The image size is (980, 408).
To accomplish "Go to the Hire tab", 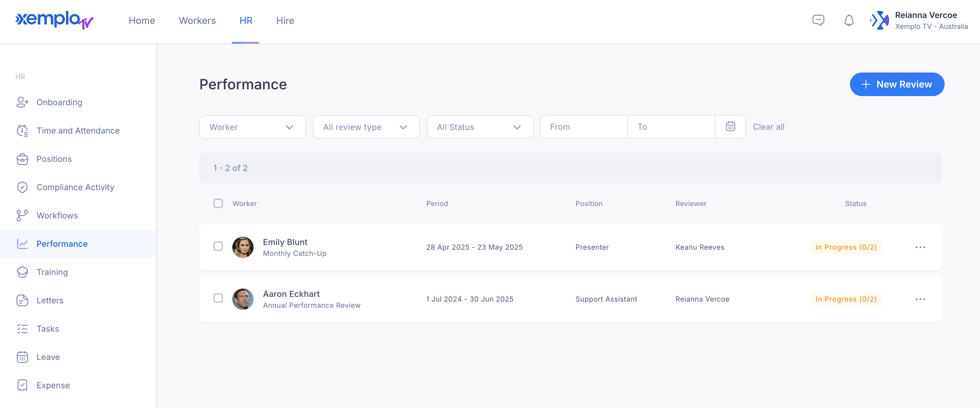I will [x=285, y=21].
